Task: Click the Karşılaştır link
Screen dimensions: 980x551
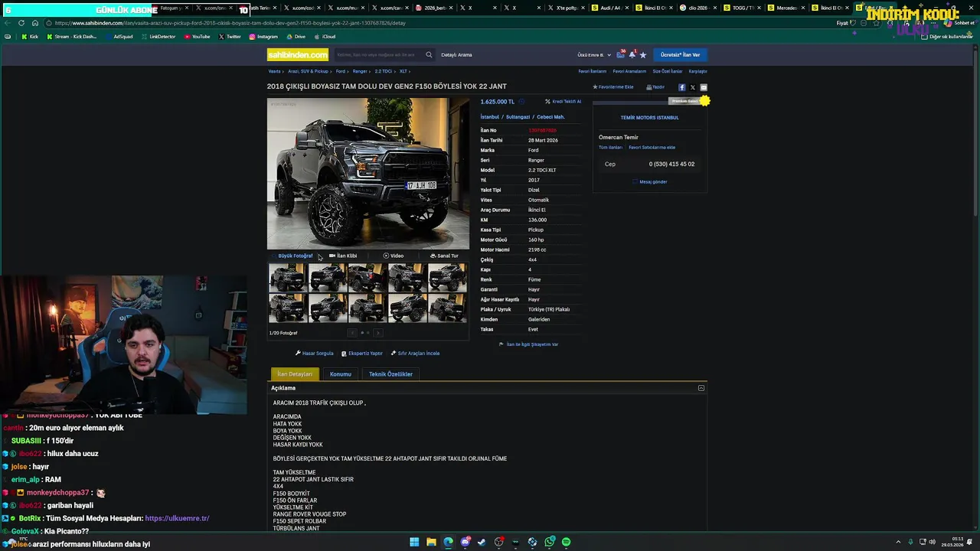Action: pos(697,71)
